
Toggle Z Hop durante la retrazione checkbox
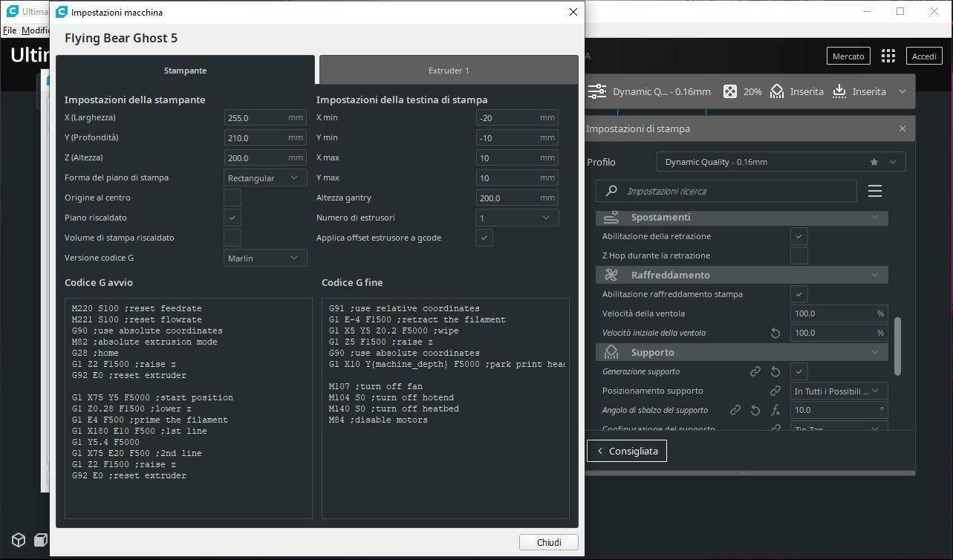pyautogui.click(x=799, y=255)
